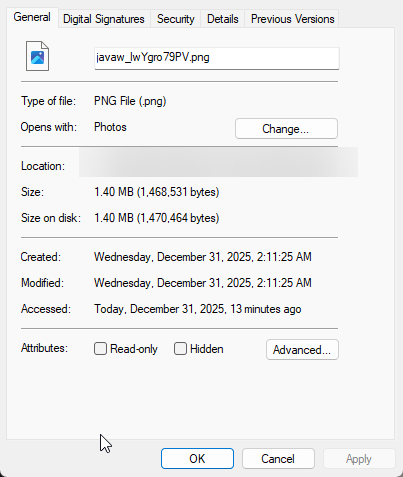Click the blurred Location path value
This screenshot has height=477, width=403.
pyautogui.click(x=218, y=162)
